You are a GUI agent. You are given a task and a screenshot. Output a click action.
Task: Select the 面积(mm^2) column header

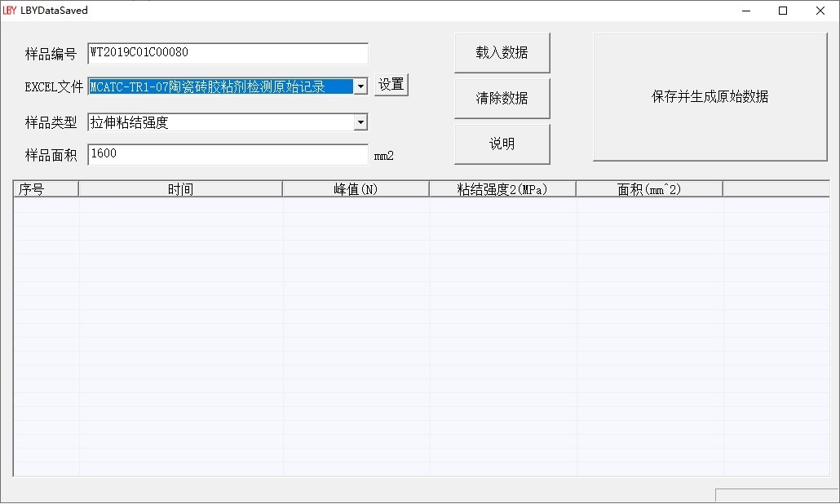649,189
